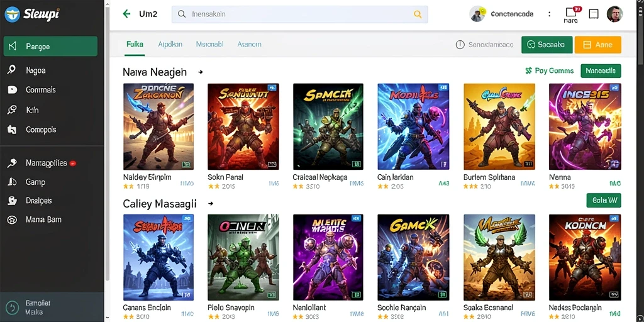The height and width of the screenshot is (322, 644).
Task: Click the blue badge on Sokn Penal cover
Action: tap(272, 87)
